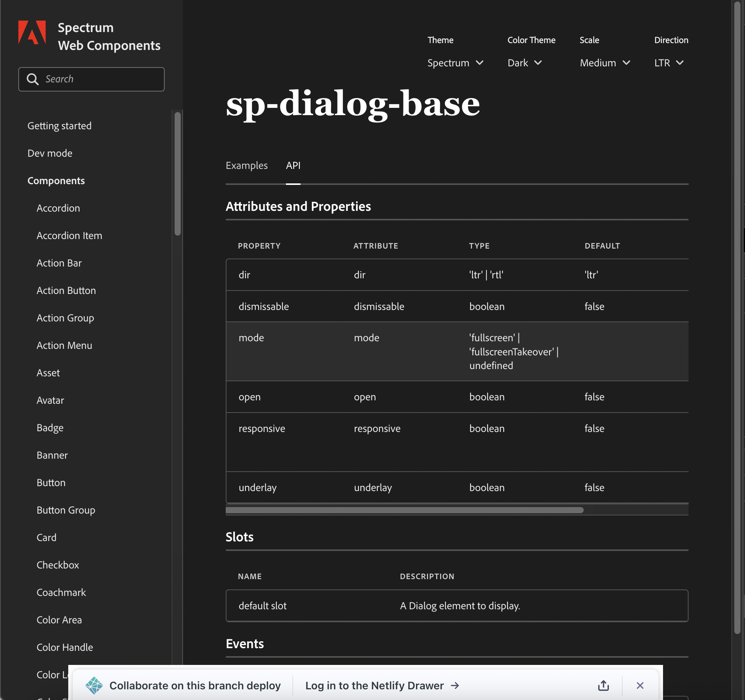Navigate to Getting started
This screenshot has height=700, width=745.
[x=59, y=126]
